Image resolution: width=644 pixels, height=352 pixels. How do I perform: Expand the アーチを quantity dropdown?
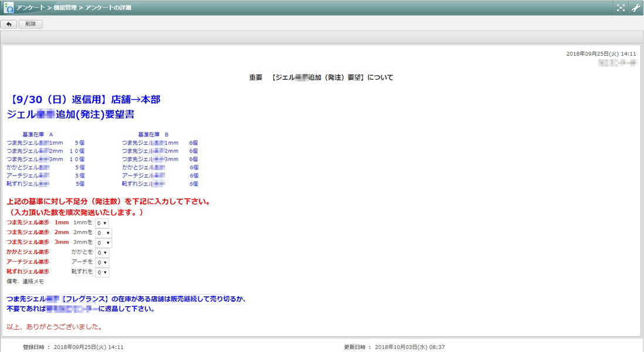tap(102, 262)
